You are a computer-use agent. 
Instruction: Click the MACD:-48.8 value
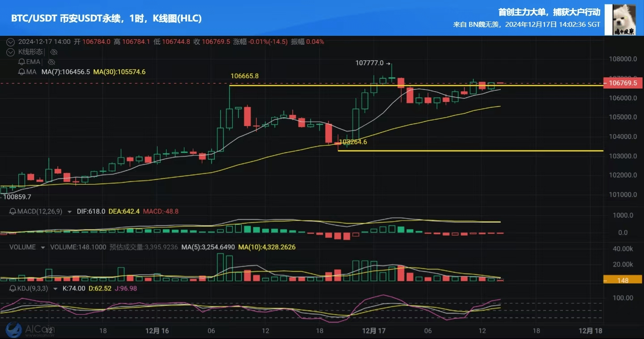click(160, 211)
